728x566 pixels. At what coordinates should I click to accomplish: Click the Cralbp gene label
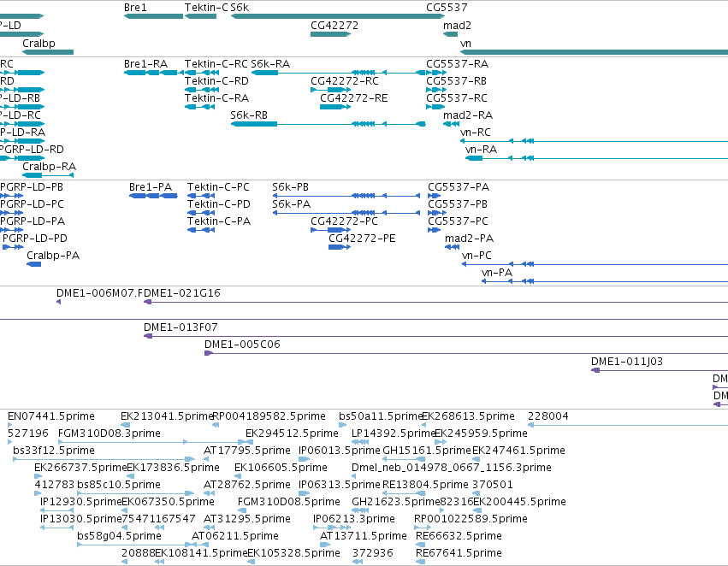pyautogui.click(x=38, y=44)
